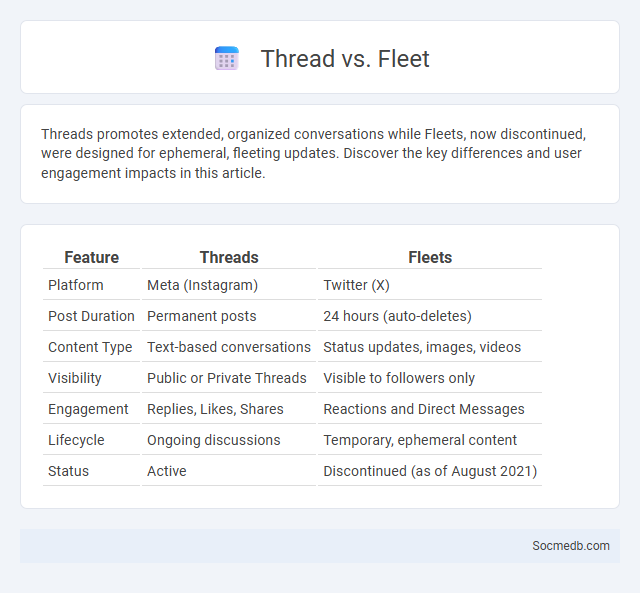640x593 pixels.
Task: Click the 'Threads' column header
Action: [229, 258]
